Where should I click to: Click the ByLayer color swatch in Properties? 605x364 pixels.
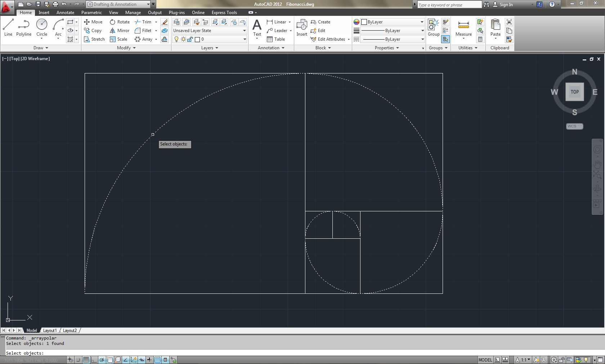click(x=364, y=22)
